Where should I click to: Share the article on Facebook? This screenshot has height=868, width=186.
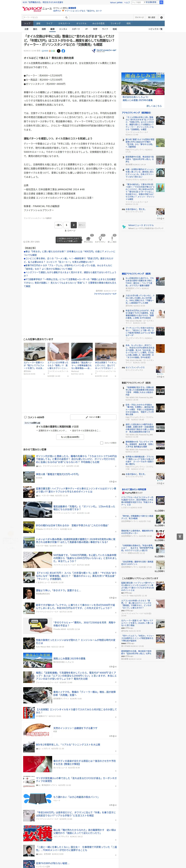(63, 51)
